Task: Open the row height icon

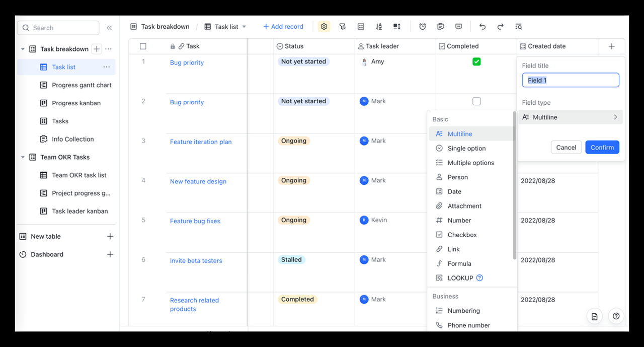Action: pyautogui.click(x=397, y=27)
